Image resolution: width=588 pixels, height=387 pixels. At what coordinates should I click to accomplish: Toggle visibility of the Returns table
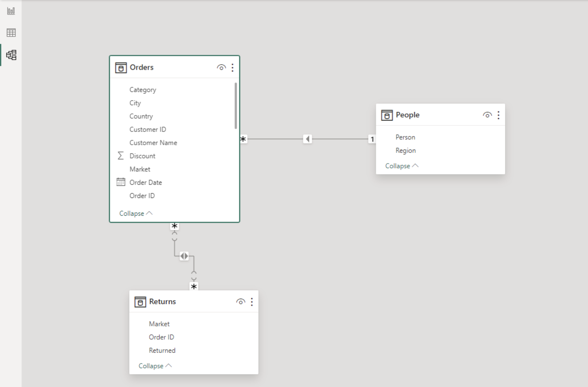click(241, 301)
